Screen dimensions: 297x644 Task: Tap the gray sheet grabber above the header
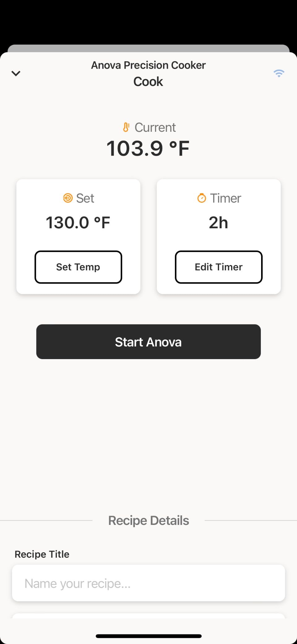(x=148, y=48)
